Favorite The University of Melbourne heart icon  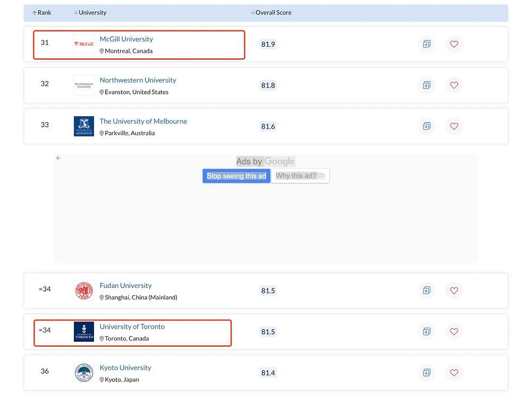coord(454,127)
